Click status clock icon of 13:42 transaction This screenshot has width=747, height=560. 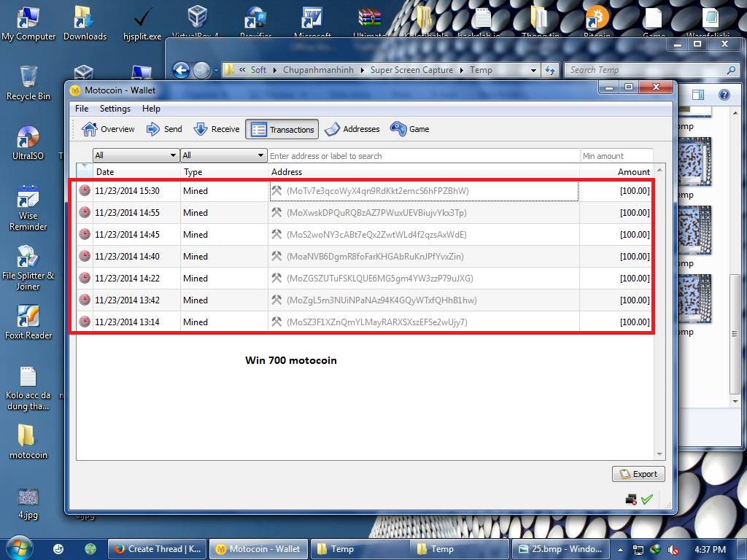pos(85,300)
